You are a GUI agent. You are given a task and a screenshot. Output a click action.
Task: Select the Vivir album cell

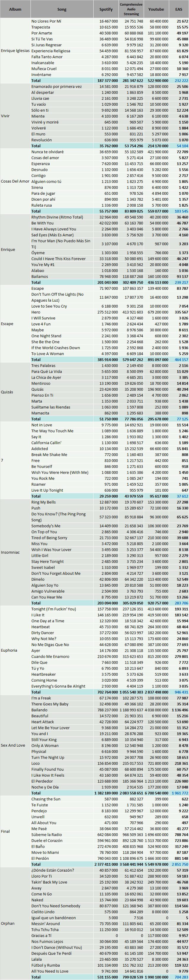click(x=15, y=116)
